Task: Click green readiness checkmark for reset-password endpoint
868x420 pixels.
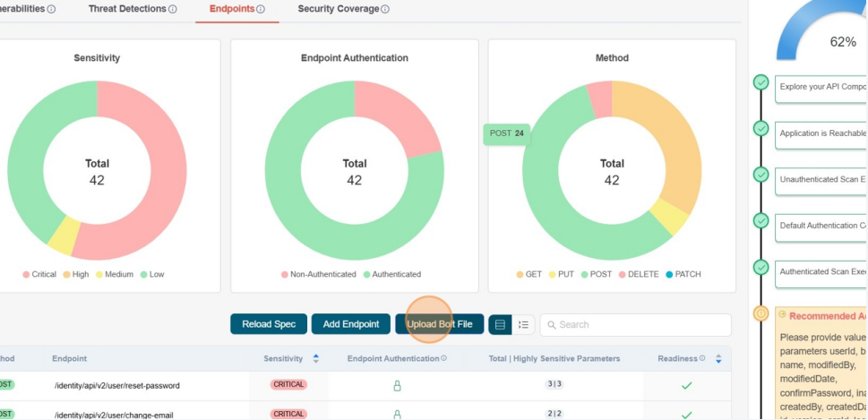Action: coord(686,386)
